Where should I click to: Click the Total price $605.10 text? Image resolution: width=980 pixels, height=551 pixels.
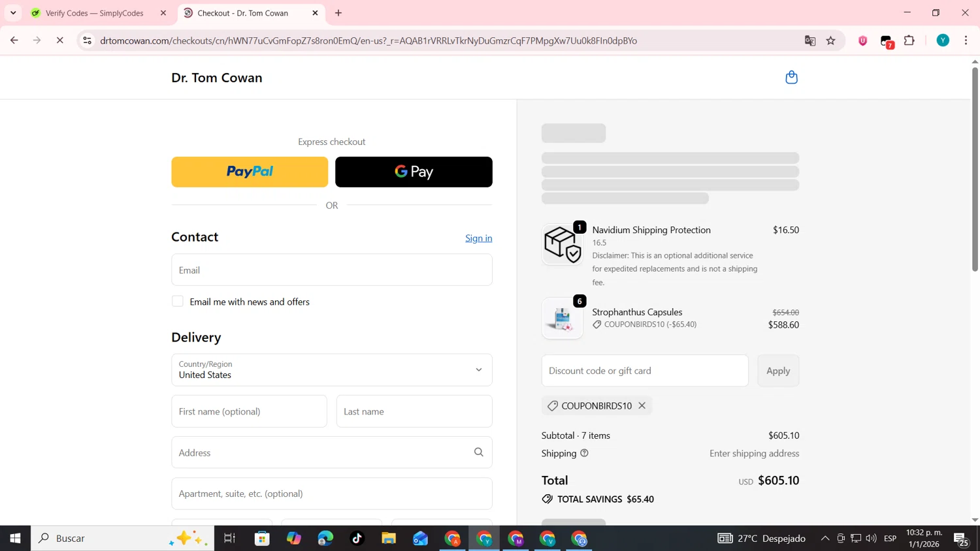[x=778, y=480]
